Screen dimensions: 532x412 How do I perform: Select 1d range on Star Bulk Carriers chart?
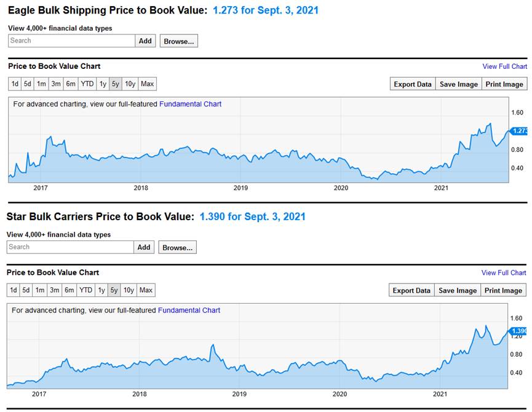coord(14,290)
